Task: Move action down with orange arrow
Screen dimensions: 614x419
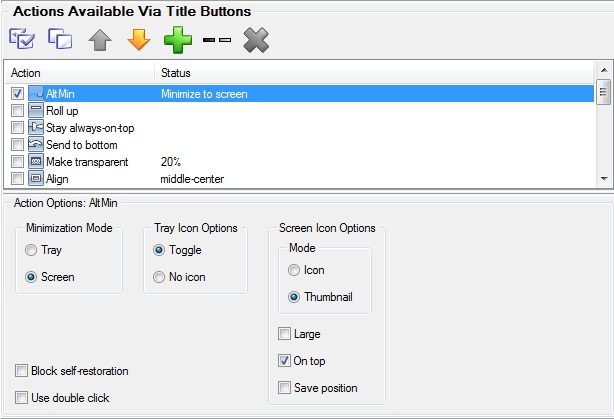Action: (139, 40)
